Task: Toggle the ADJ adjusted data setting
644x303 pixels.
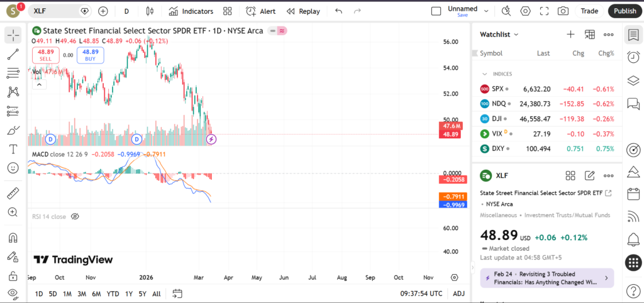Action: [x=459, y=294]
